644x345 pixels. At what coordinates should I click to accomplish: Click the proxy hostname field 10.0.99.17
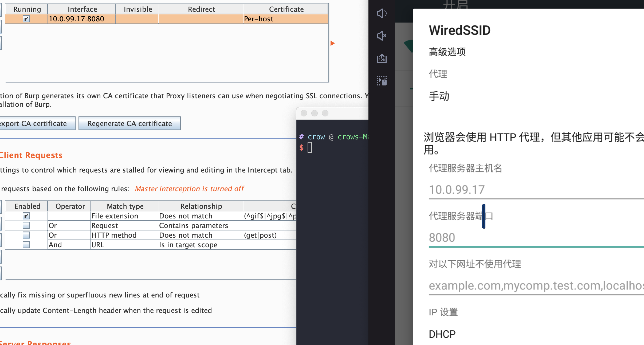[536, 190]
